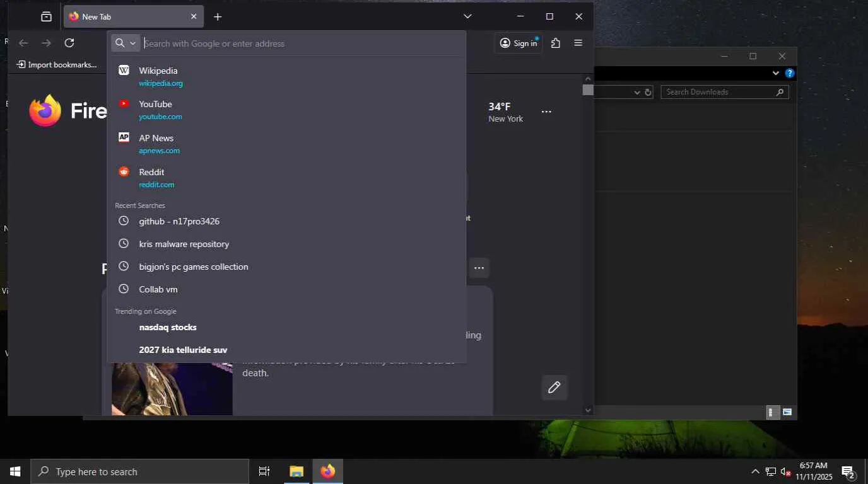Click the Firefox taskbar icon

point(327,471)
